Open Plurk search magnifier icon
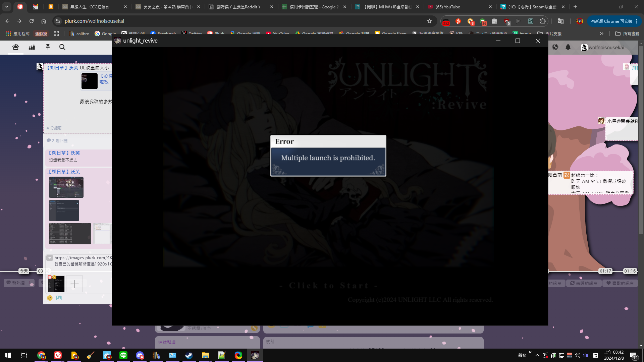644x362 pixels. pyautogui.click(x=62, y=47)
